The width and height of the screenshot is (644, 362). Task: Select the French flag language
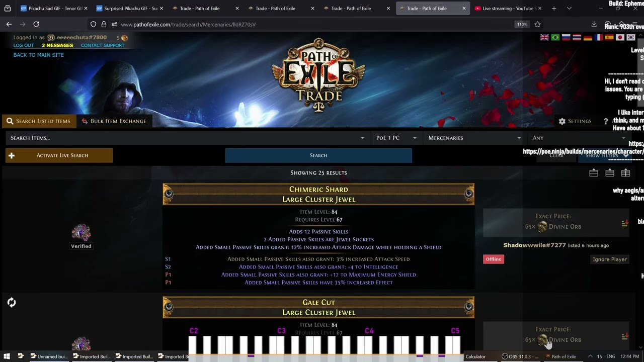click(598, 38)
